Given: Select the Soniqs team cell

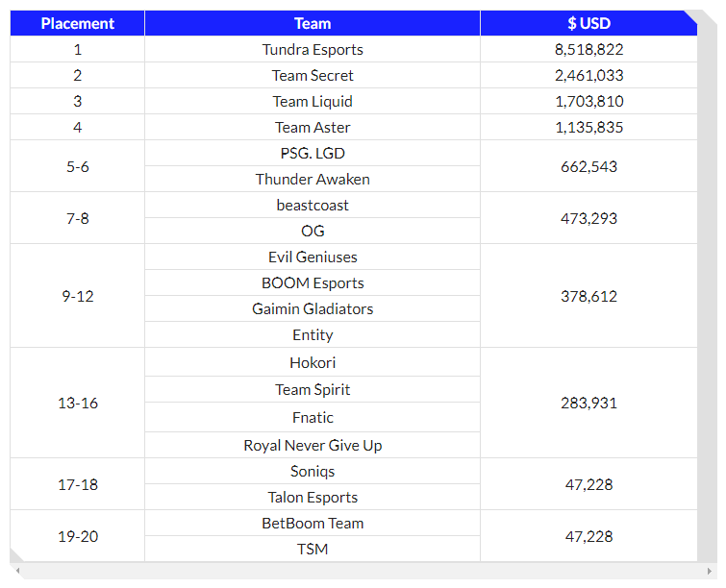Looking at the screenshot, I should click(x=313, y=471).
